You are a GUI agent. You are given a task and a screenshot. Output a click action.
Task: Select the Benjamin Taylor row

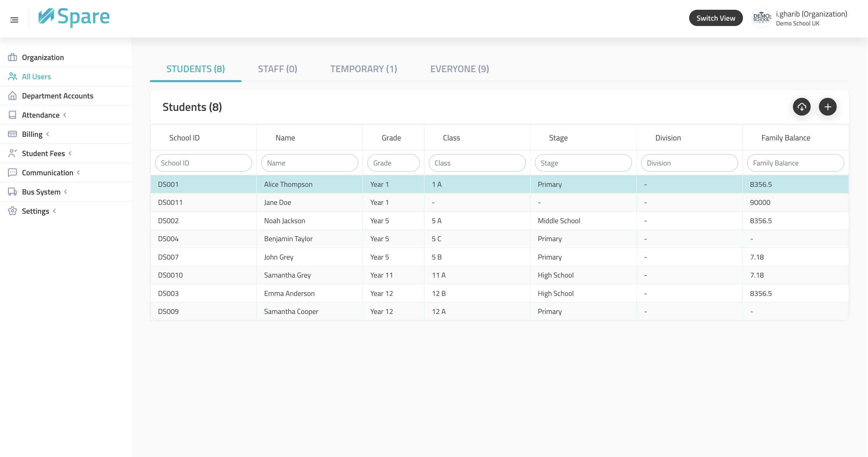point(499,239)
